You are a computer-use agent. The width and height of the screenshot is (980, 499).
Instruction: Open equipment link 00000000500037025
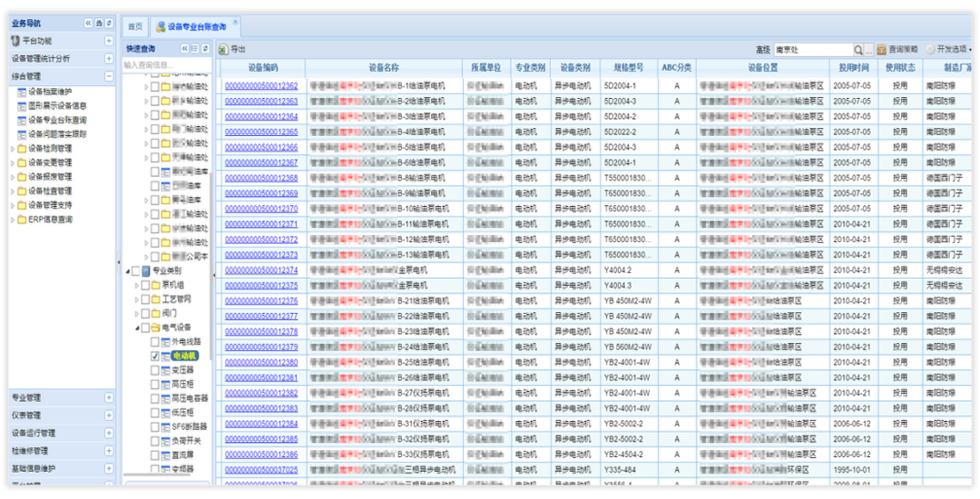(x=261, y=469)
